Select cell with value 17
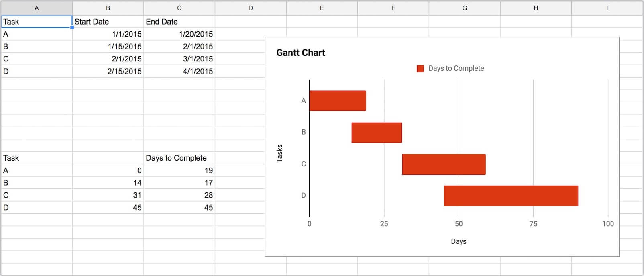Image resolution: width=644 pixels, height=276 pixels. [x=179, y=183]
